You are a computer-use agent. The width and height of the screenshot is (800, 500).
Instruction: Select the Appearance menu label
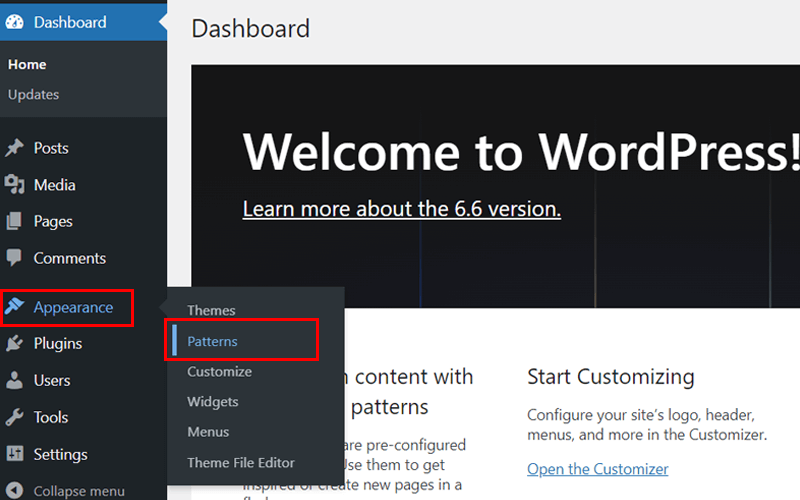[x=73, y=307]
